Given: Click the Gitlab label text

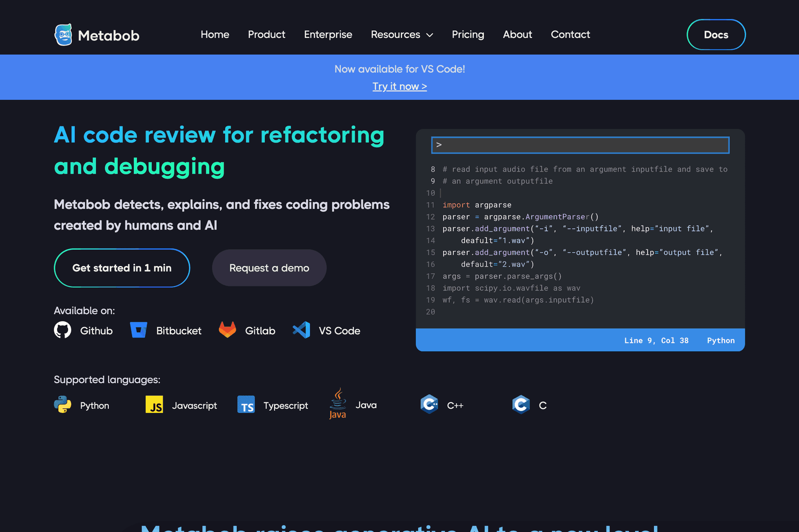Looking at the screenshot, I should point(260,331).
